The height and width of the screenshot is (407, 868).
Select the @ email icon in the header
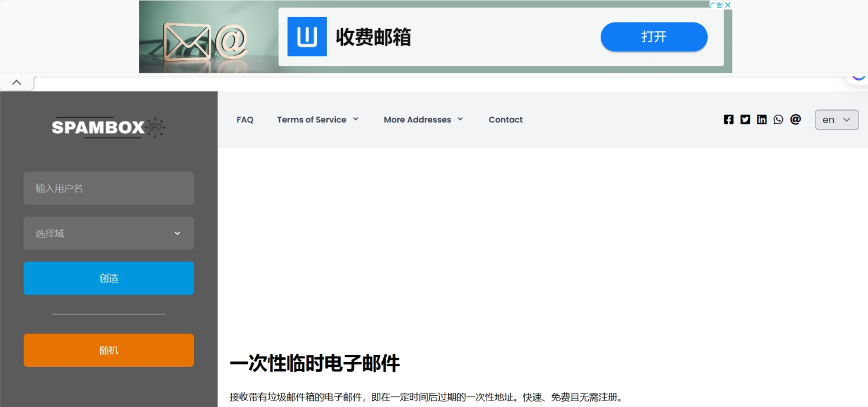click(796, 119)
